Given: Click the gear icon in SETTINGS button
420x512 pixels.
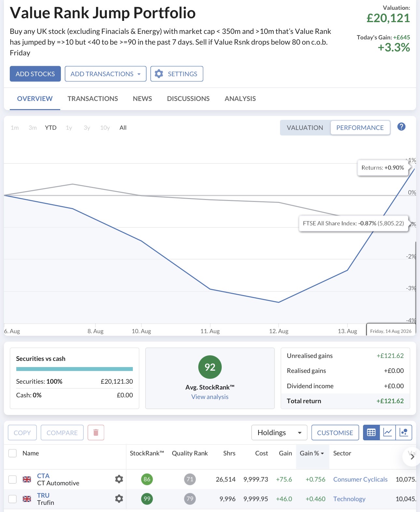Looking at the screenshot, I should (x=159, y=74).
